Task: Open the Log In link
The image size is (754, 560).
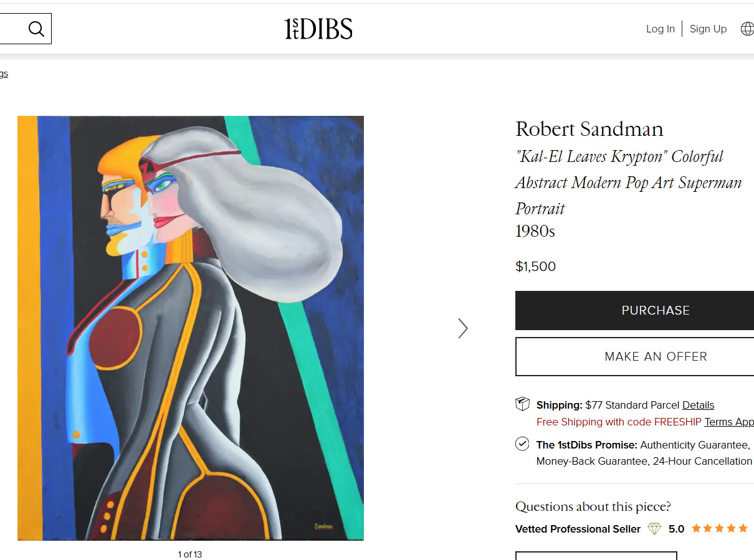Action: 660,29
